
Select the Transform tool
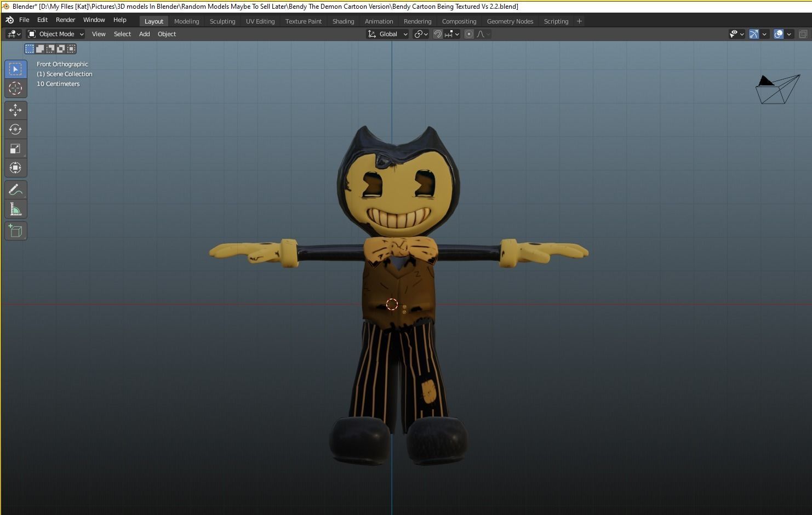click(x=15, y=168)
